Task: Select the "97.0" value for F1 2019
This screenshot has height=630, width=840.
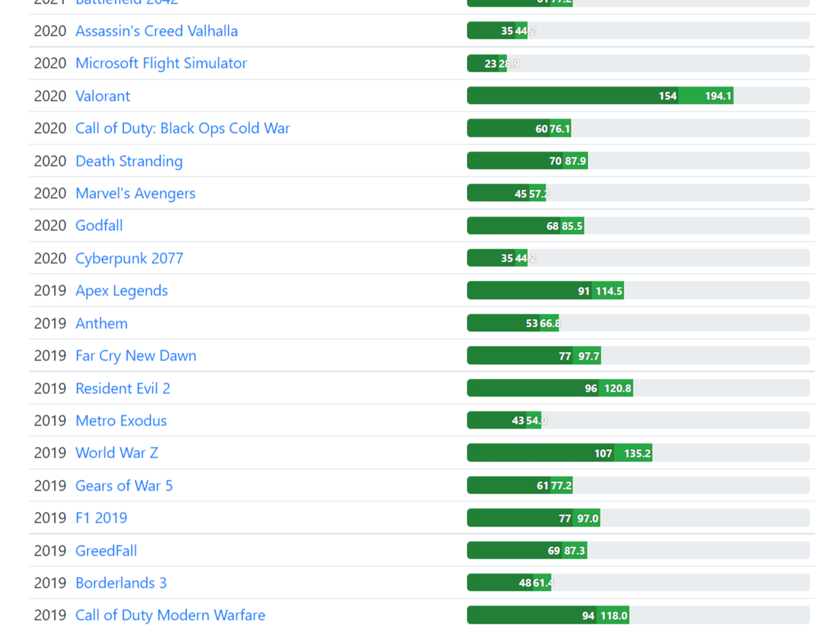Action: [588, 518]
